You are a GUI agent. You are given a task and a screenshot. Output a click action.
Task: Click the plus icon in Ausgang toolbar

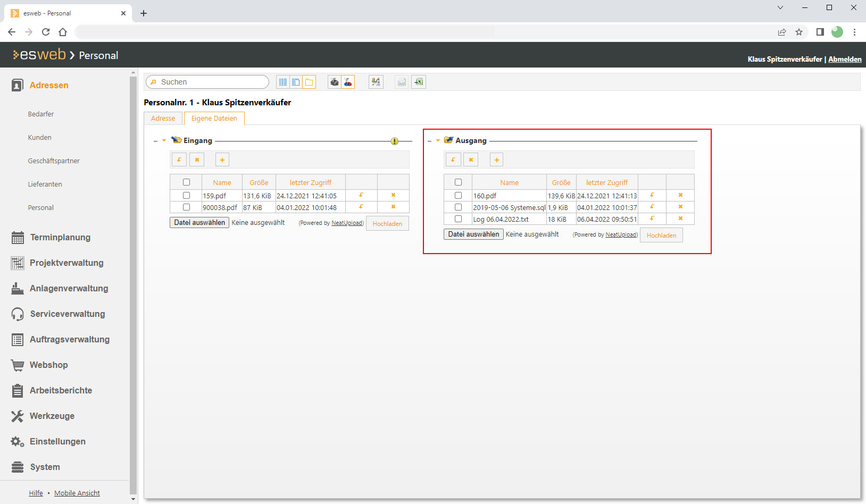pyautogui.click(x=496, y=160)
